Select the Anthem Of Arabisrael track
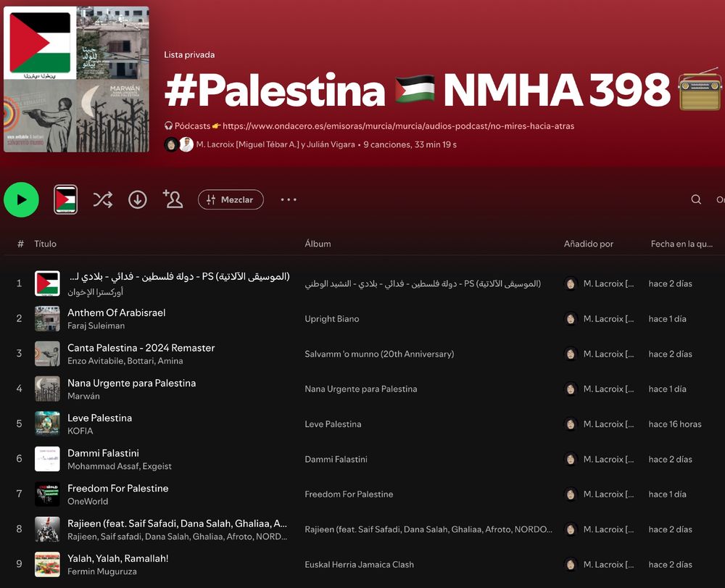The height and width of the screenshot is (588, 725). 117,313
